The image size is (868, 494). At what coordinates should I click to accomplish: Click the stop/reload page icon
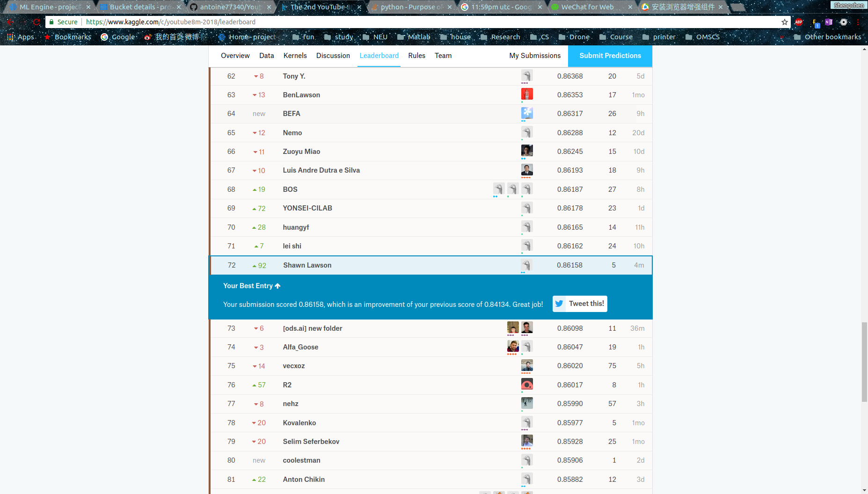click(x=36, y=22)
